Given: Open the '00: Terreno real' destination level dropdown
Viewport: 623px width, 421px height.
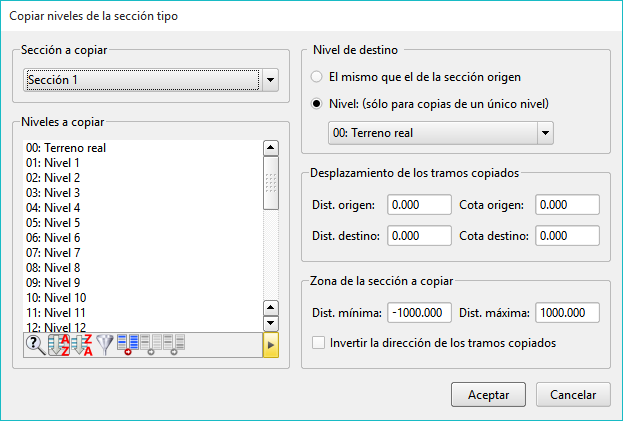Looking at the screenshot, I should pyautogui.click(x=546, y=133).
